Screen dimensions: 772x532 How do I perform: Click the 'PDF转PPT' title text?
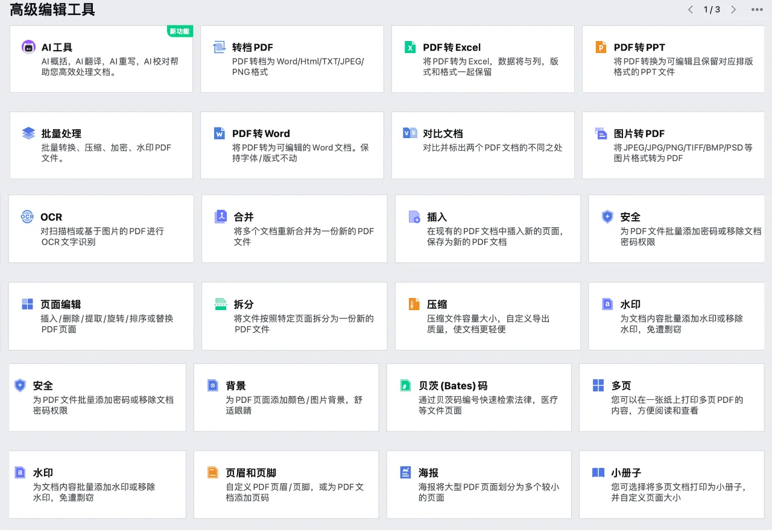(x=639, y=47)
